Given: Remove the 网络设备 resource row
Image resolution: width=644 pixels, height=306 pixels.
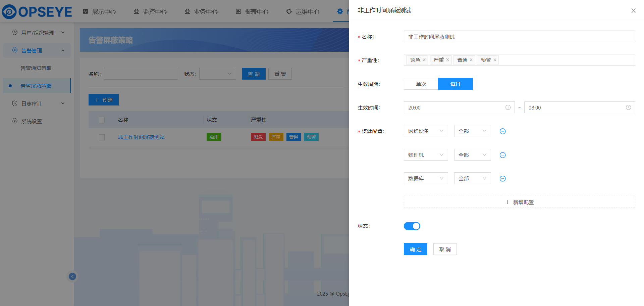Looking at the screenshot, I should 502,131.
